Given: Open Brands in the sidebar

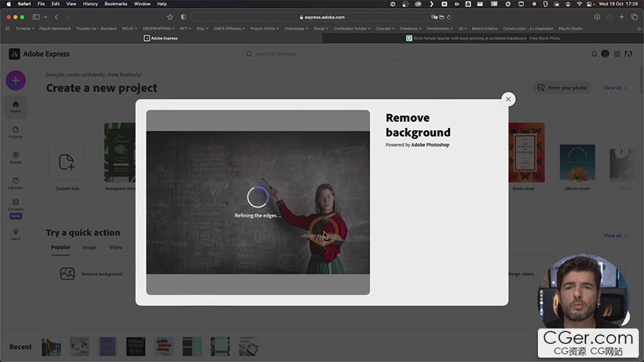Looking at the screenshot, I should point(15,158).
